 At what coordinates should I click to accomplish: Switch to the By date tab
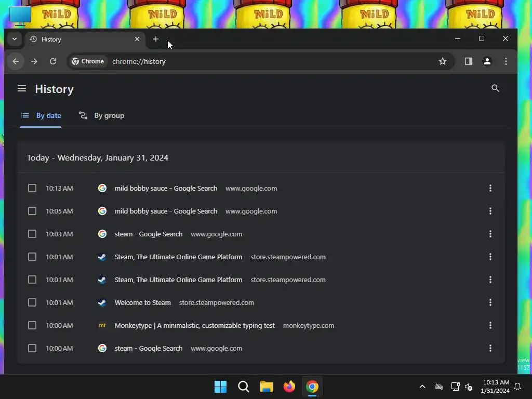(41, 116)
